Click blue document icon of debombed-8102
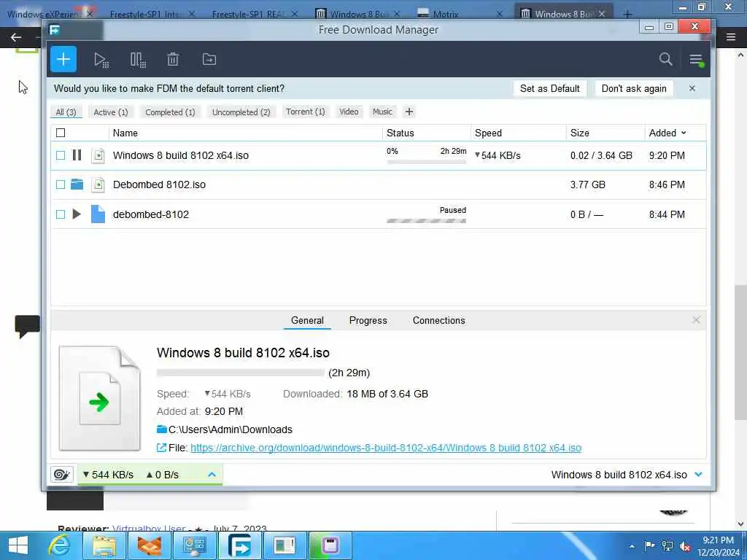 click(98, 214)
